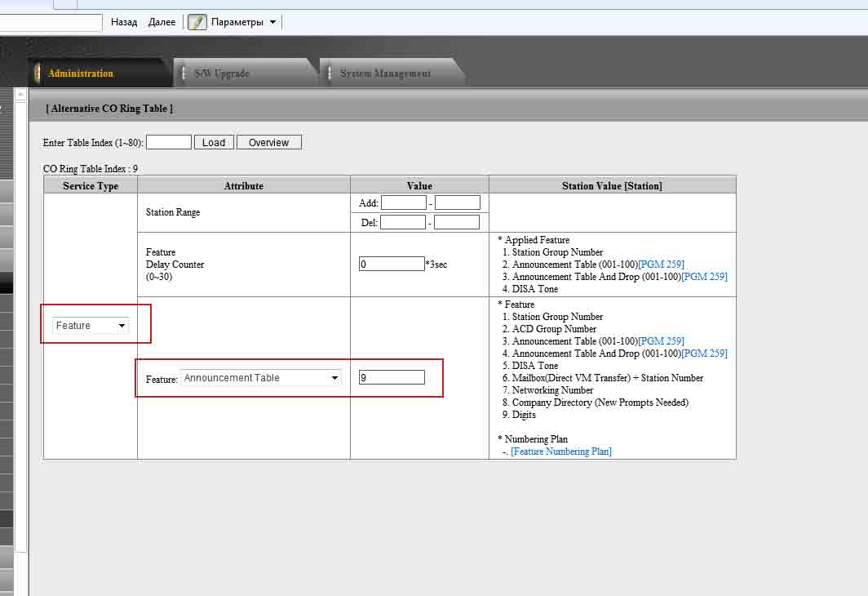
Task: Click the second Del station range field
Action: [457, 222]
